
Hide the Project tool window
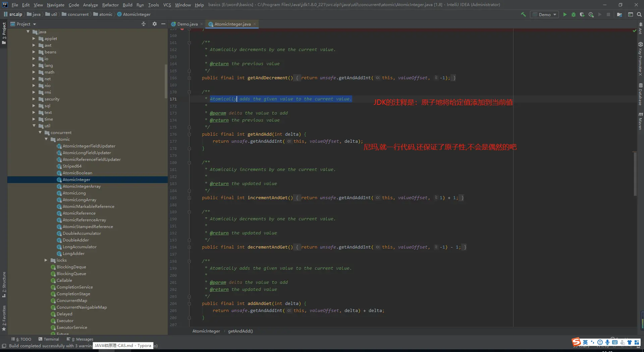click(163, 24)
